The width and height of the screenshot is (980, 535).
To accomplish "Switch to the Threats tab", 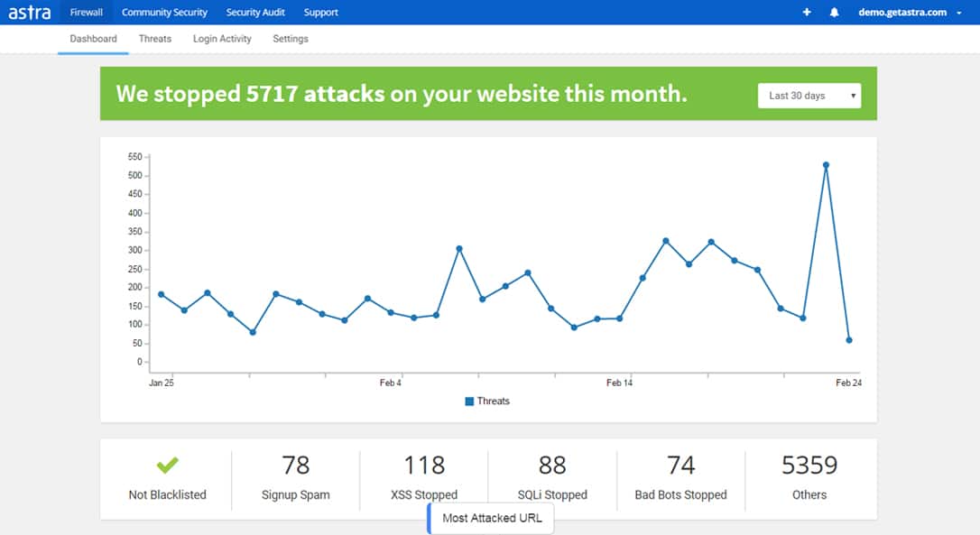I will click(155, 39).
